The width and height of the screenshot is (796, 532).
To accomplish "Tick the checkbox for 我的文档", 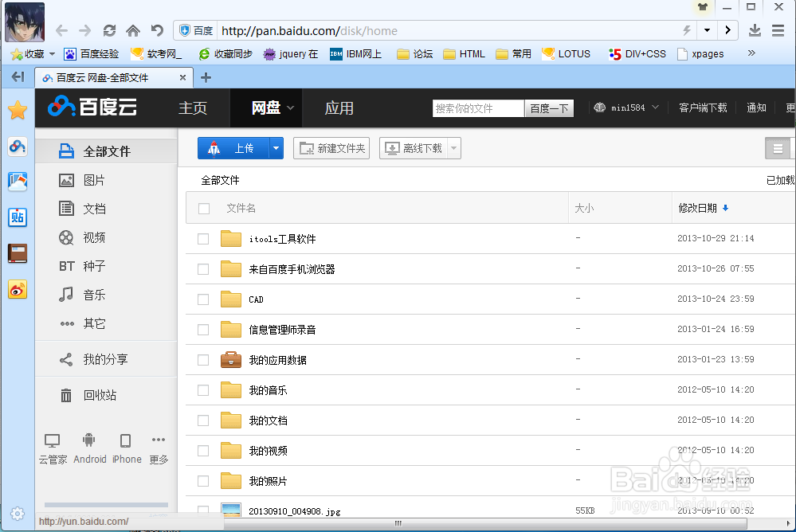I will (x=203, y=421).
